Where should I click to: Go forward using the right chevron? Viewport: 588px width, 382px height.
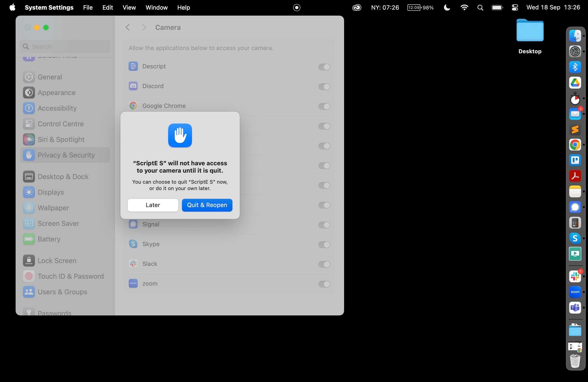point(144,27)
